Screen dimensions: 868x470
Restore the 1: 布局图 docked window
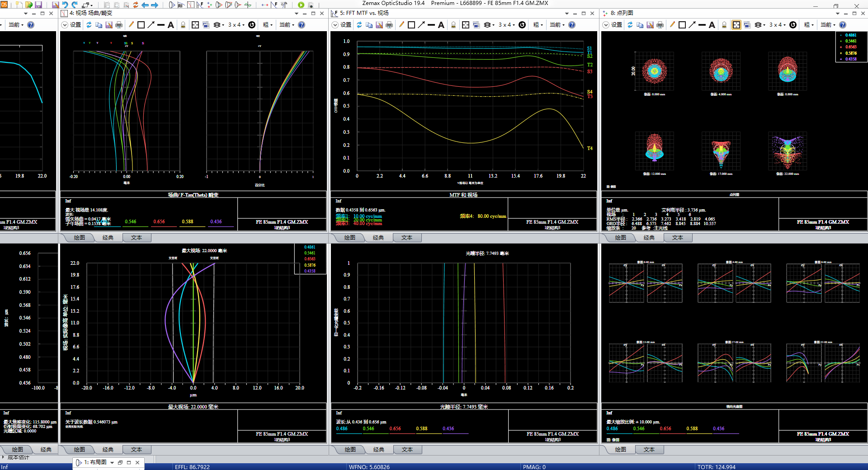click(x=120, y=462)
